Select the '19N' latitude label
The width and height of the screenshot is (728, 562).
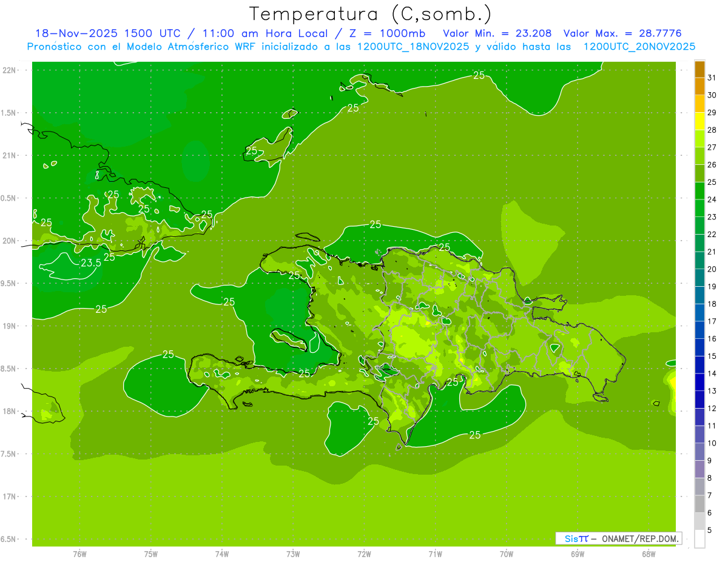[10, 326]
